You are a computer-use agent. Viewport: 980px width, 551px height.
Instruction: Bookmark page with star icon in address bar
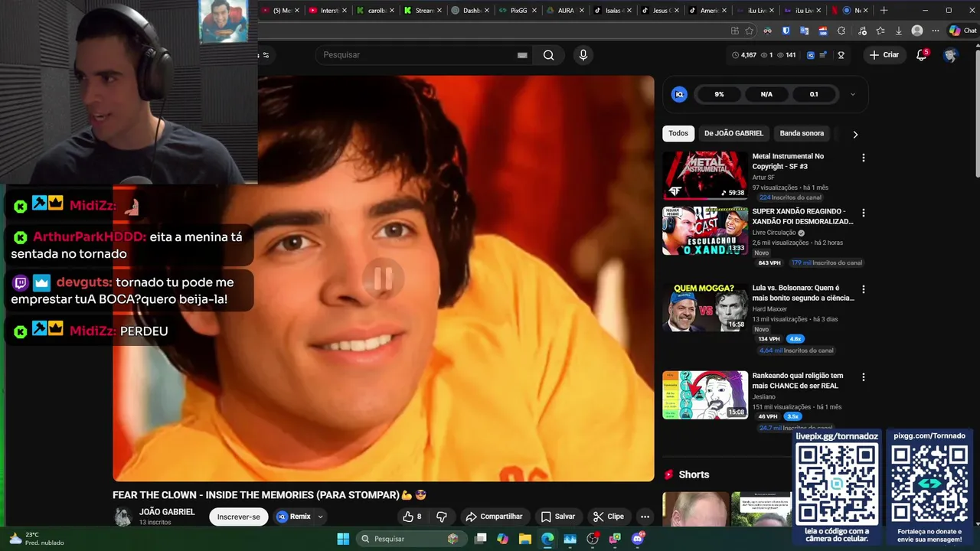[749, 31]
